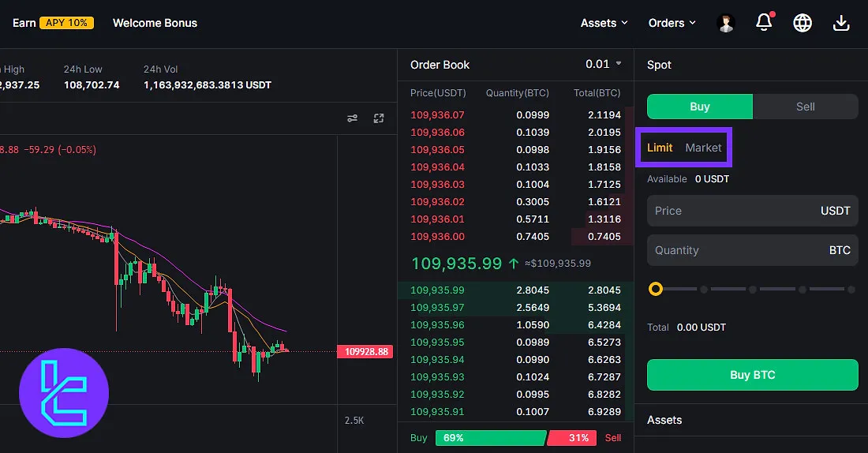Select the Limit order type

point(660,148)
